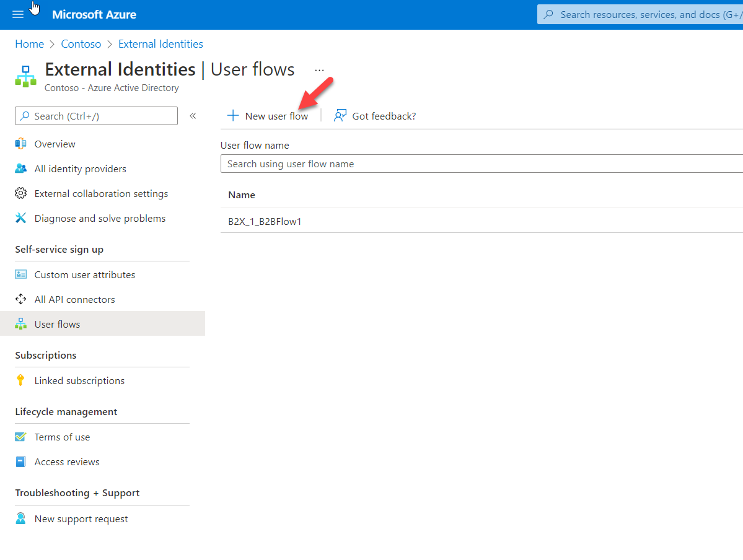
Task: Click the User flow name label
Action: click(x=255, y=146)
